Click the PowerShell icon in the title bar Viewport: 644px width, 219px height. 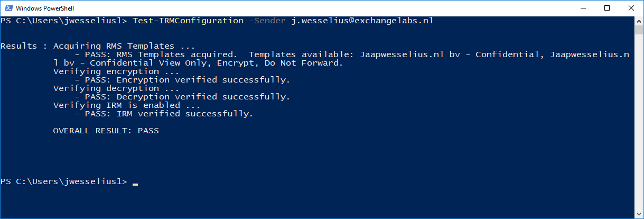point(8,8)
